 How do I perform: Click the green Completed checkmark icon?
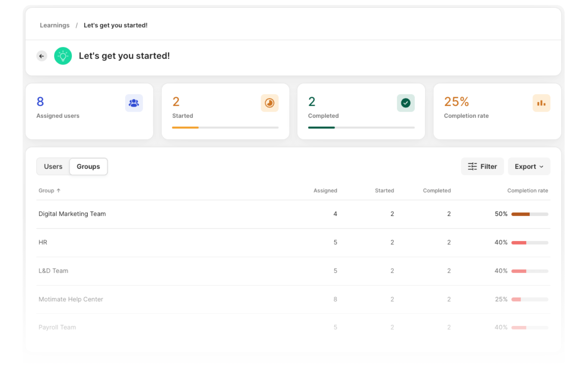[406, 103]
